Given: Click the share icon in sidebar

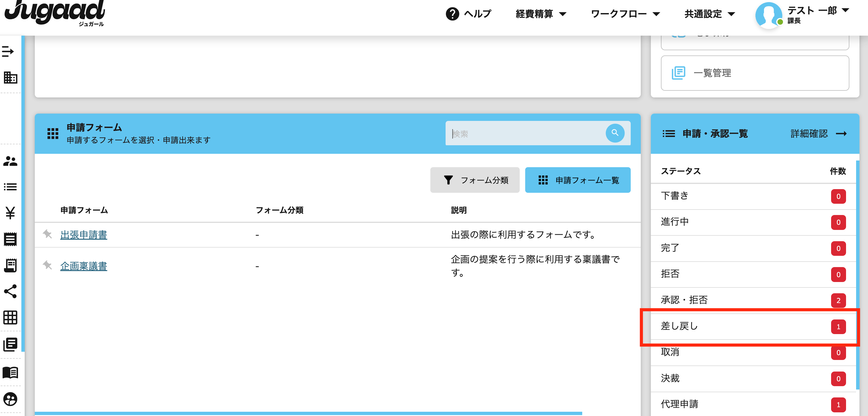Looking at the screenshot, I should point(10,292).
